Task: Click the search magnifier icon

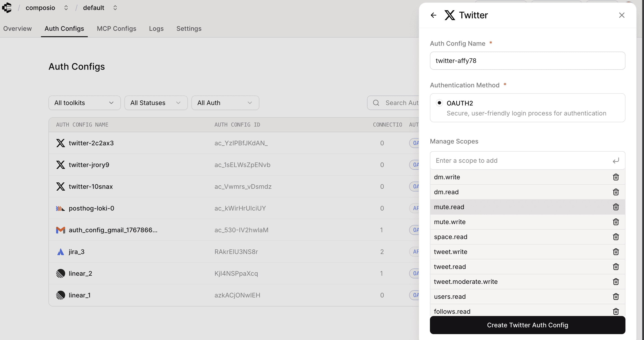Action: click(376, 103)
